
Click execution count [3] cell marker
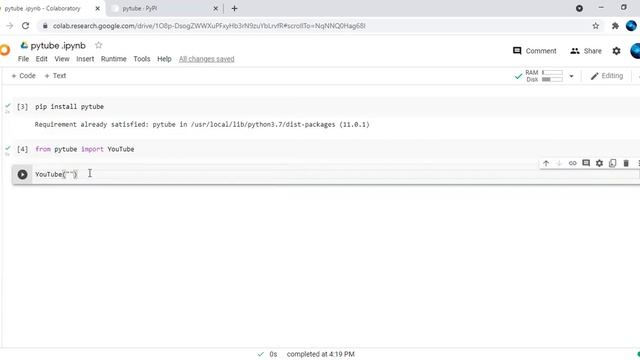22,107
